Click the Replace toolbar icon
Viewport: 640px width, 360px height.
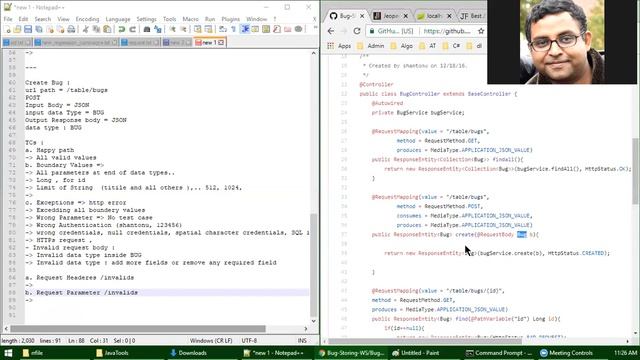tap(158, 29)
